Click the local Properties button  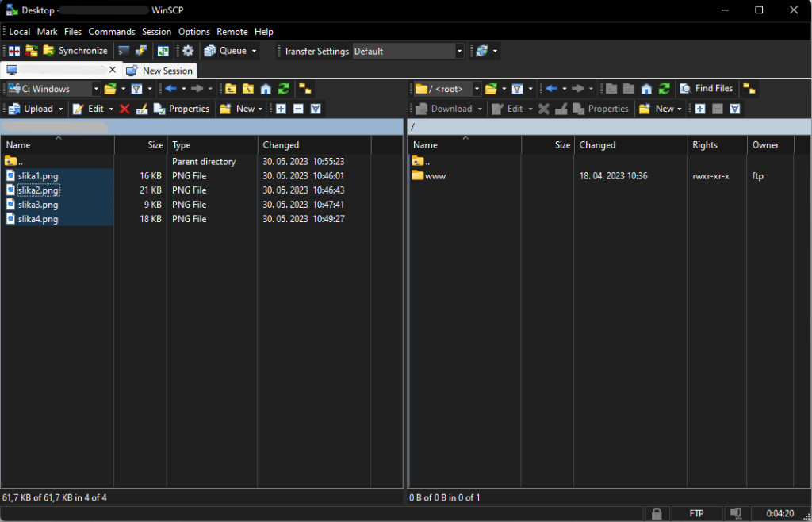[x=182, y=109]
